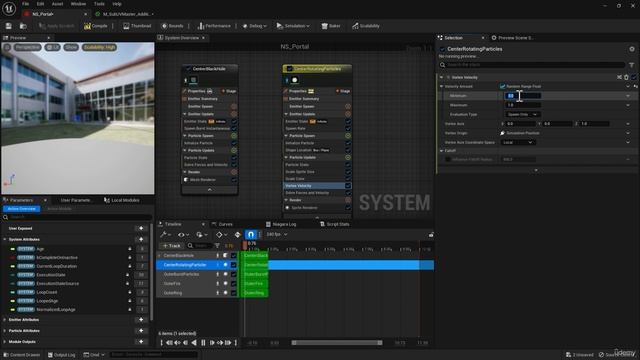Switch to the Script Stats tab
The image size is (640, 360).
tap(335, 224)
